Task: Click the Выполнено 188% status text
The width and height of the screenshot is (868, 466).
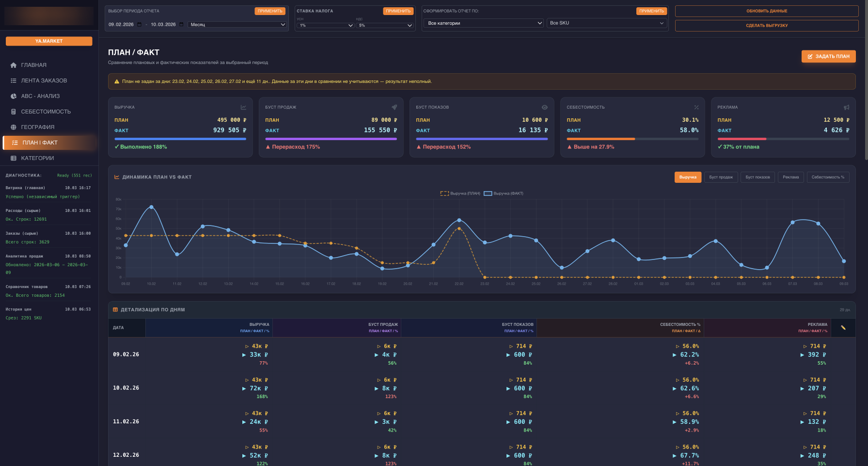Action: [141, 147]
